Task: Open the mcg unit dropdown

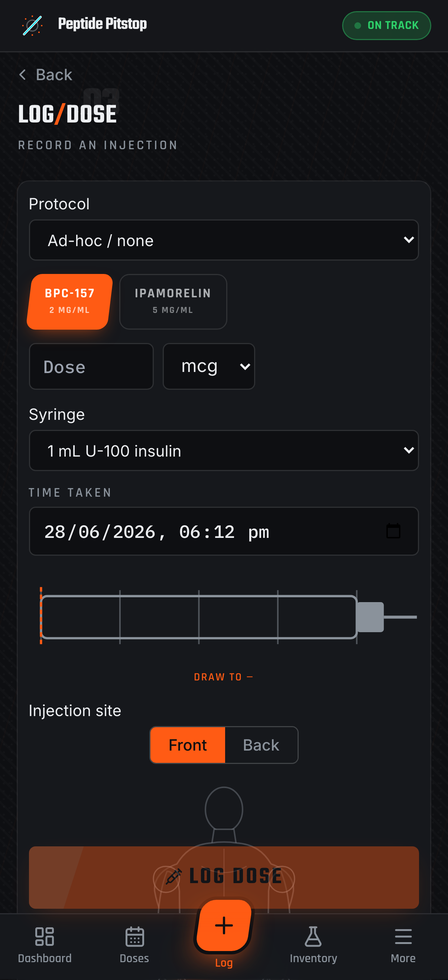Action: pos(209,366)
